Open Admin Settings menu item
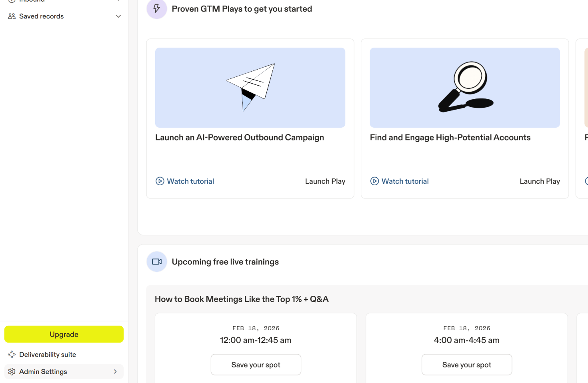Viewport: 588px width, 383px height. coord(43,372)
